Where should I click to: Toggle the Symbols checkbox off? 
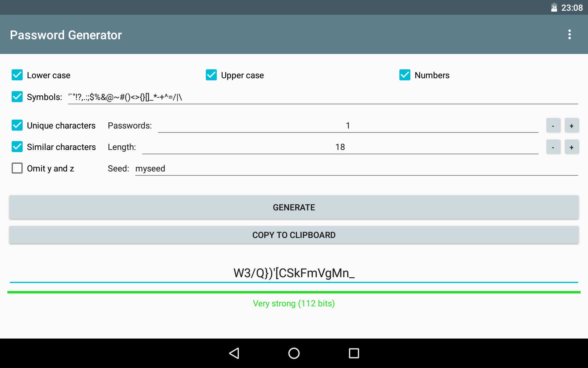pyautogui.click(x=17, y=97)
